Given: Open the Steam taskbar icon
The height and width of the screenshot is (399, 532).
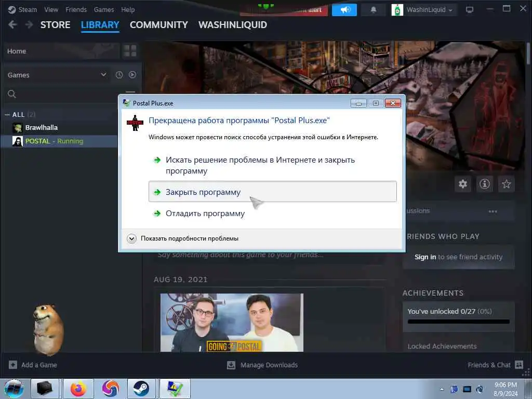Looking at the screenshot, I should click(x=141, y=389).
